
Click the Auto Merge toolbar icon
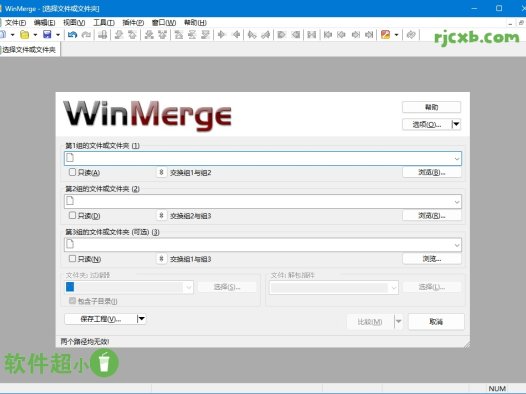312,35
